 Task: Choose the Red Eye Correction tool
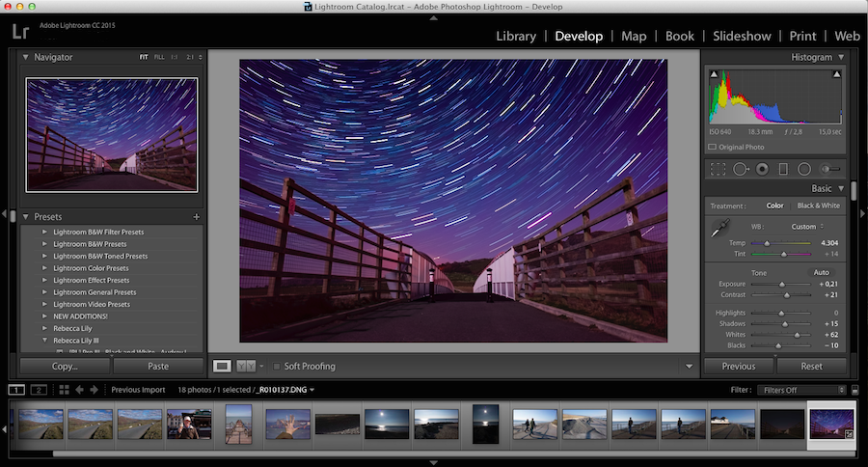(762, 169)
